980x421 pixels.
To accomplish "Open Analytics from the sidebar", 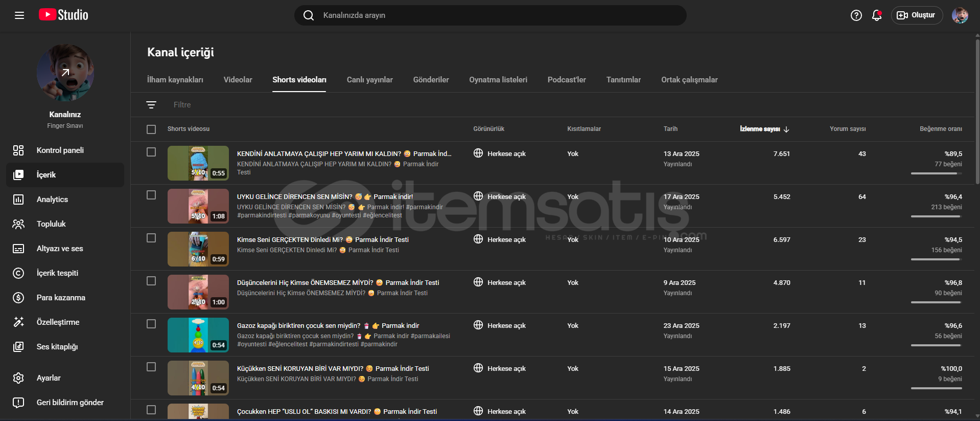I will [52, 200].
